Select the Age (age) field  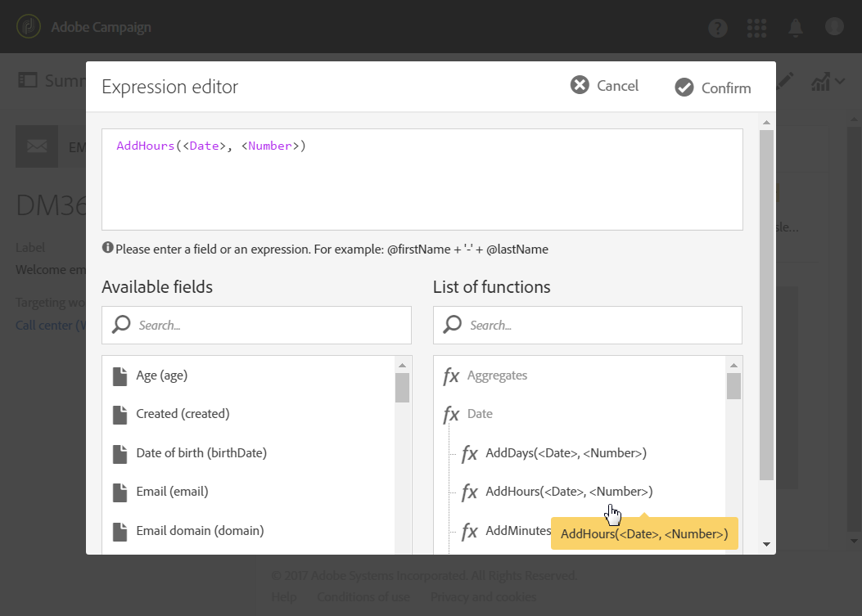click(x=161, y=375)
